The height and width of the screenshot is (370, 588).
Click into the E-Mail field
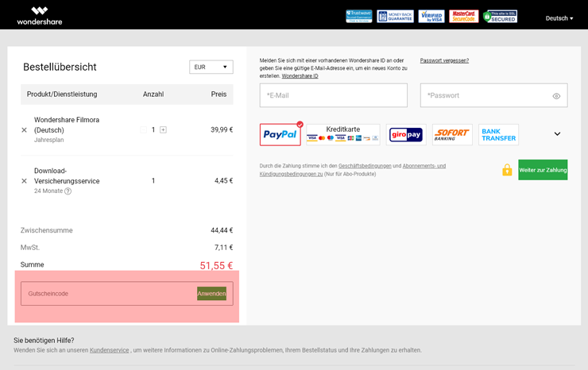(x=334, y=95)
